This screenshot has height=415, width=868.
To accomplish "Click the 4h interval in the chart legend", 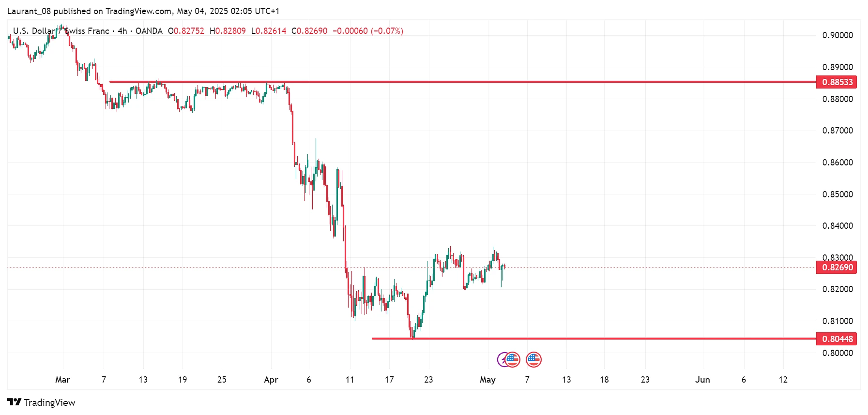I will pos(122,31).
